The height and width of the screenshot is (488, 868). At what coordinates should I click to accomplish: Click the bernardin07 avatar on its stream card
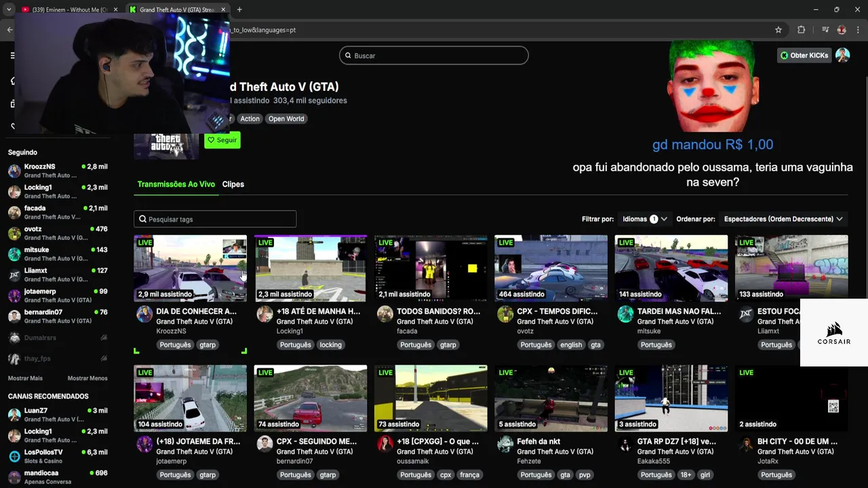click(264, 444)
